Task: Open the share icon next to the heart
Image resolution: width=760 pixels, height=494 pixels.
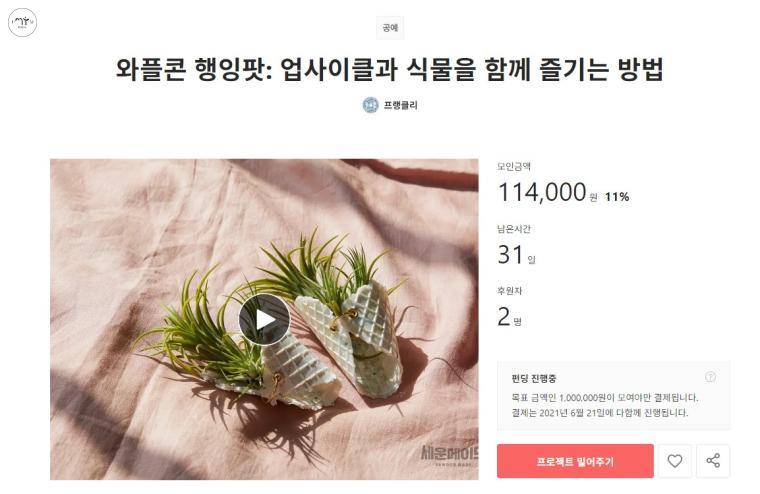Action: pyautogui.click(x=713, y=461)
